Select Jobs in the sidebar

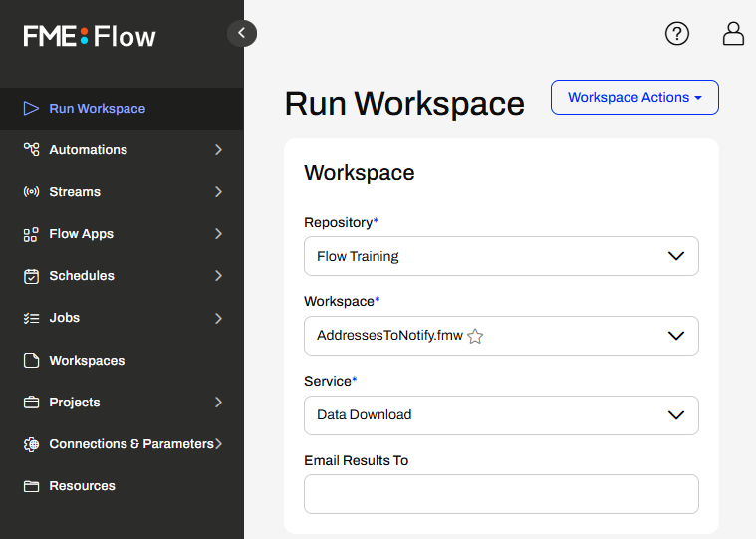pos(122,318)
